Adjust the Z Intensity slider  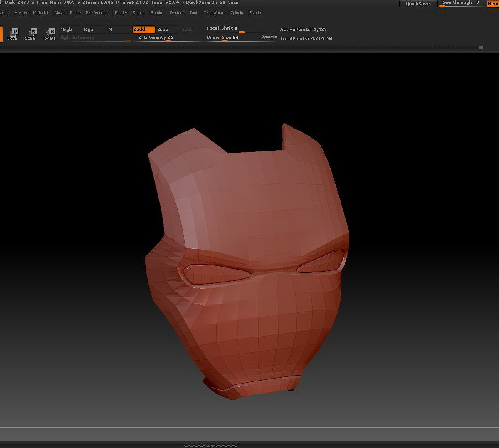coord(168,38)
